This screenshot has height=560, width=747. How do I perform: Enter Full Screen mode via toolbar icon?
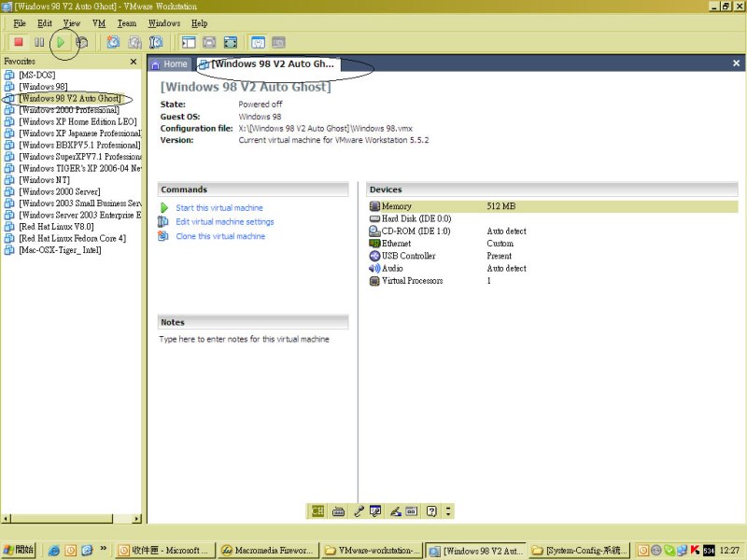pos(231,42)
